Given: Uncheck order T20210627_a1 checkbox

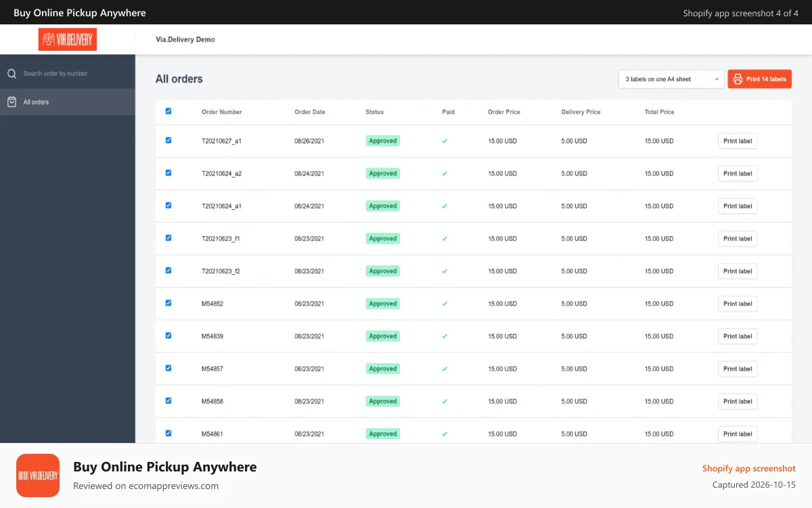Looking at the screenshot, I should click(x=168, y=140).
